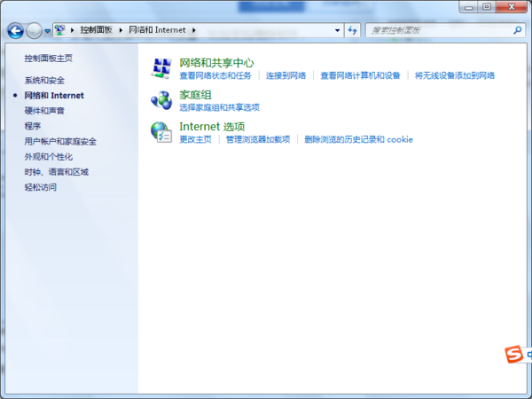The width and height of the screenshot is (532, 399).
Task: Click the Sogou input method S icon
Action: [x=513, y=355]
